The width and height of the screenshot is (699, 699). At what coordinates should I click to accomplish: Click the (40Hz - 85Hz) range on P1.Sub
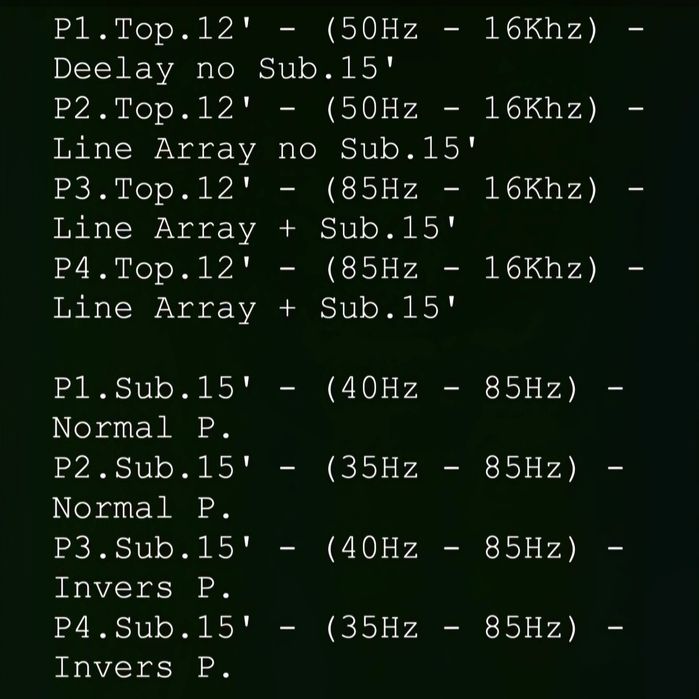click(x=451, y=388)
